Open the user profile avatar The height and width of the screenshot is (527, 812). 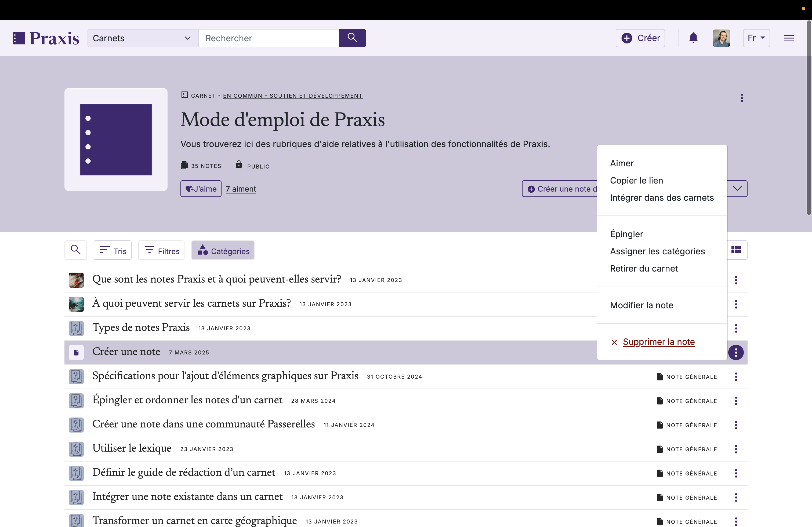click(x=721, y=38)
